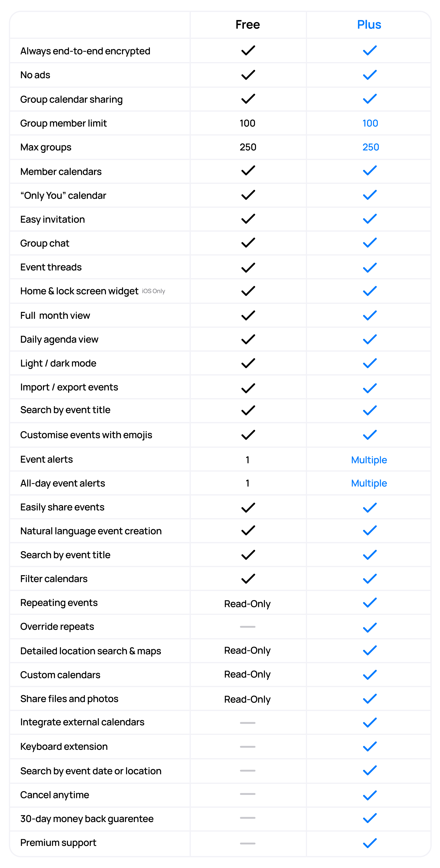Click the blue 250 for Max groups

[371, 147]
